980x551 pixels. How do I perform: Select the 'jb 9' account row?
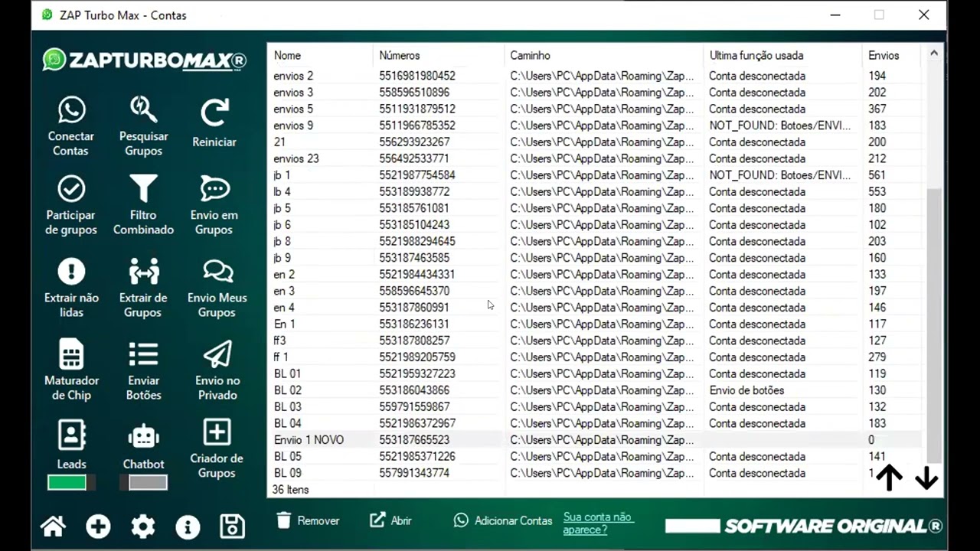[x=596, y=258]
